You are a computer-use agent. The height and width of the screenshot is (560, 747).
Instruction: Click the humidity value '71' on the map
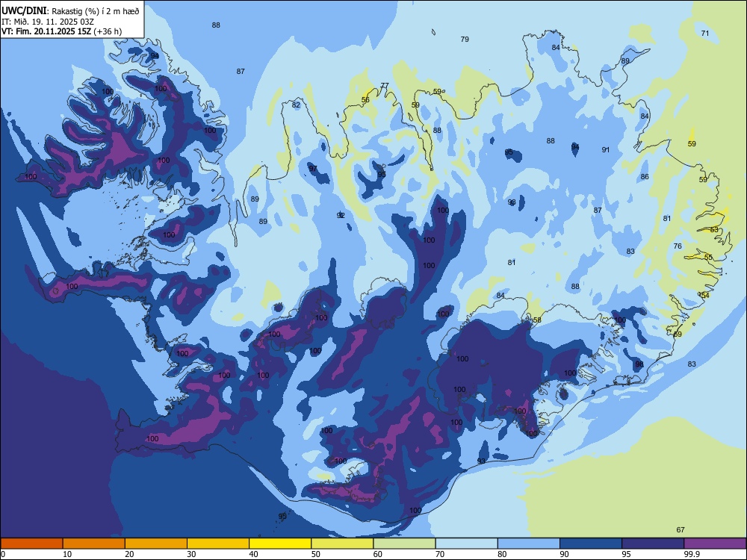(x=705, y=33)
